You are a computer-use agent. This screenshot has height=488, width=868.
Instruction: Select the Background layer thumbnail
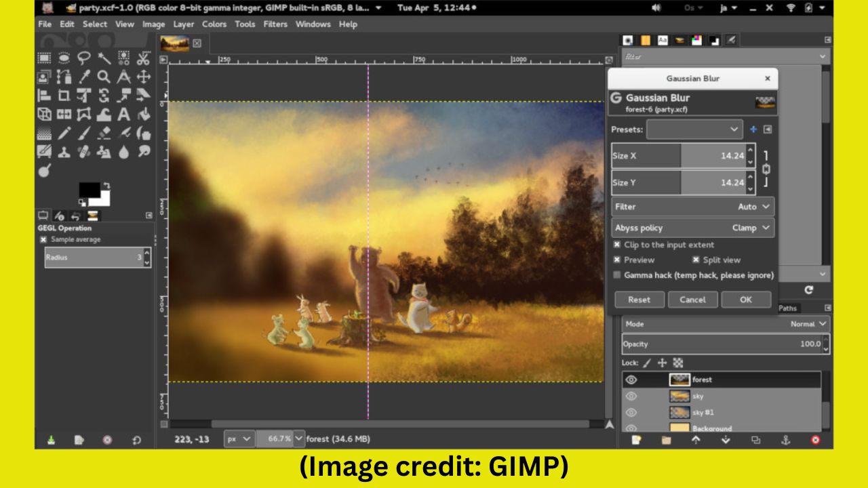[x=679, y=428]
